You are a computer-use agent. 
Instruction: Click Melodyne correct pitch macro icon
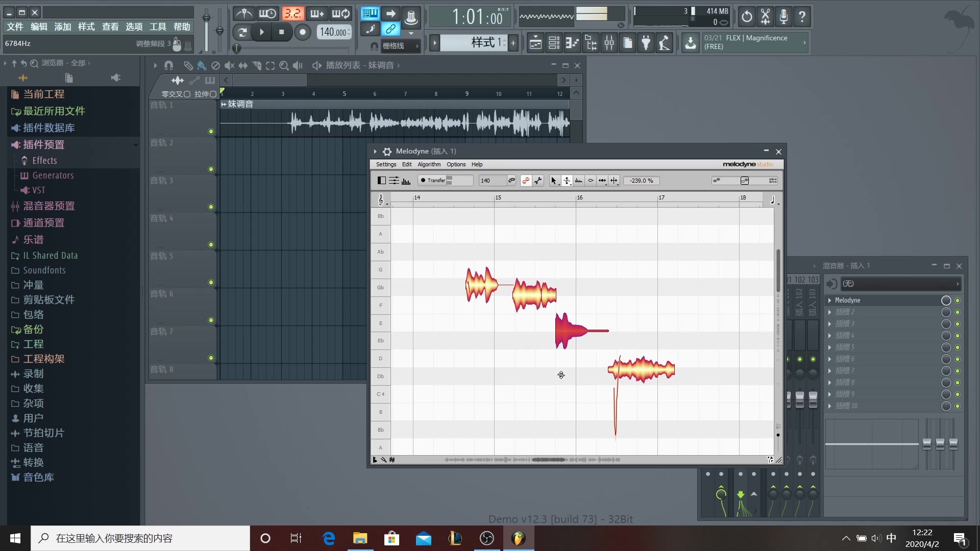526,181
